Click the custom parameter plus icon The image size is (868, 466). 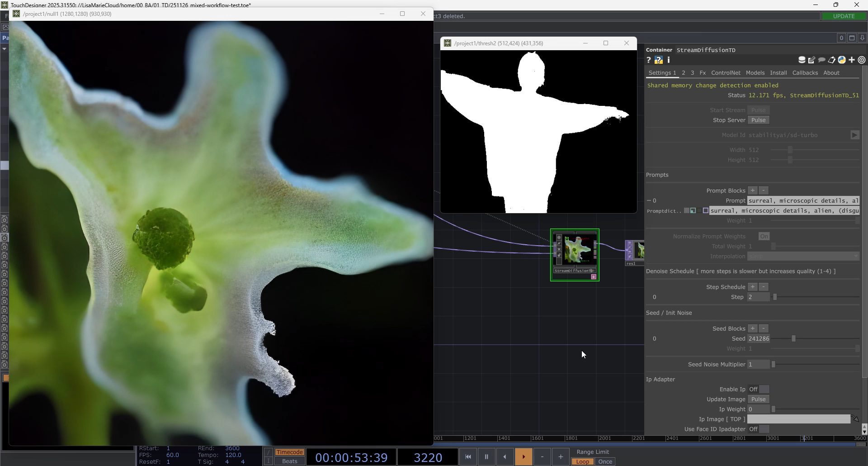(x=852, y=60)
